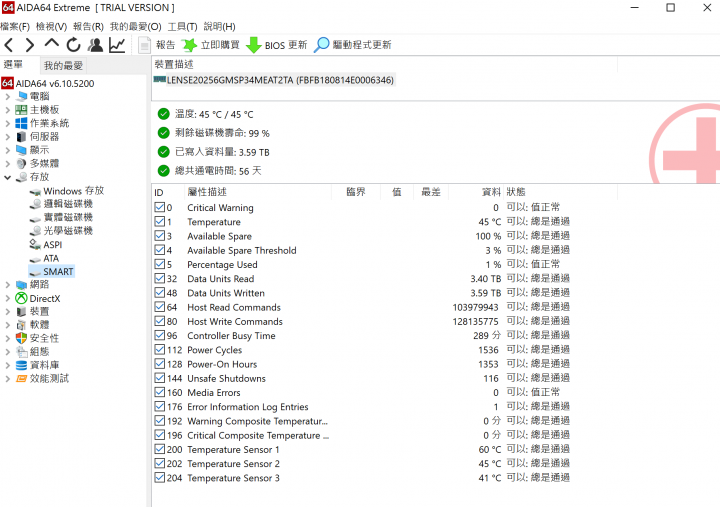Screen dimensions: 720x507
Task: Select the Host Read Commands row
Action: [x=362, y=307]
